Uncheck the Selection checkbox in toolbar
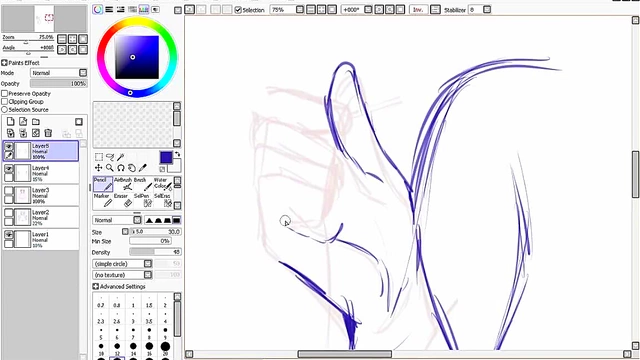 [x=238, y=10]
